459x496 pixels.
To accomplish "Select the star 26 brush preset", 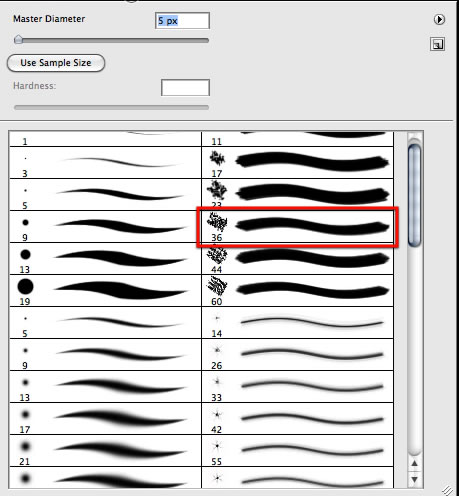I will pyautogui.click(x=297, y=354).
